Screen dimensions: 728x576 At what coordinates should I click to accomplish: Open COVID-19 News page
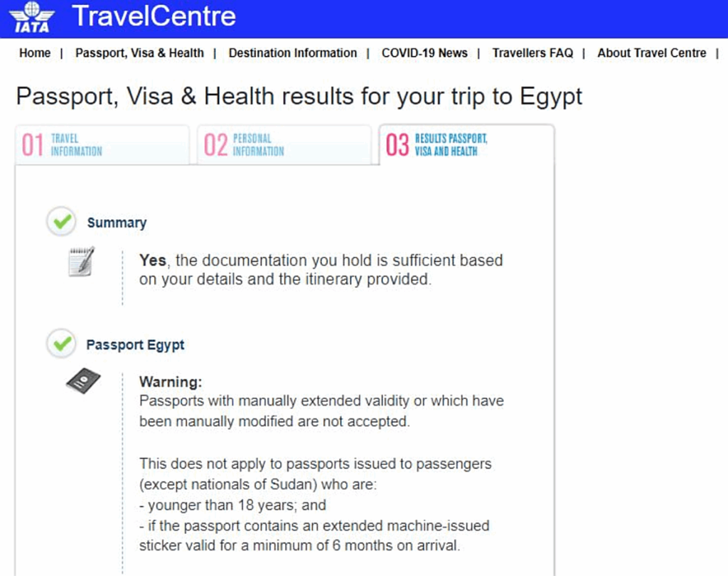pyautogui.click(x=424, y=53)
